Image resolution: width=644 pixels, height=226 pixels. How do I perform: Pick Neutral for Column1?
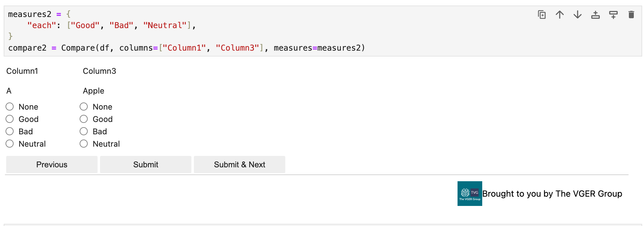(10, 144)
